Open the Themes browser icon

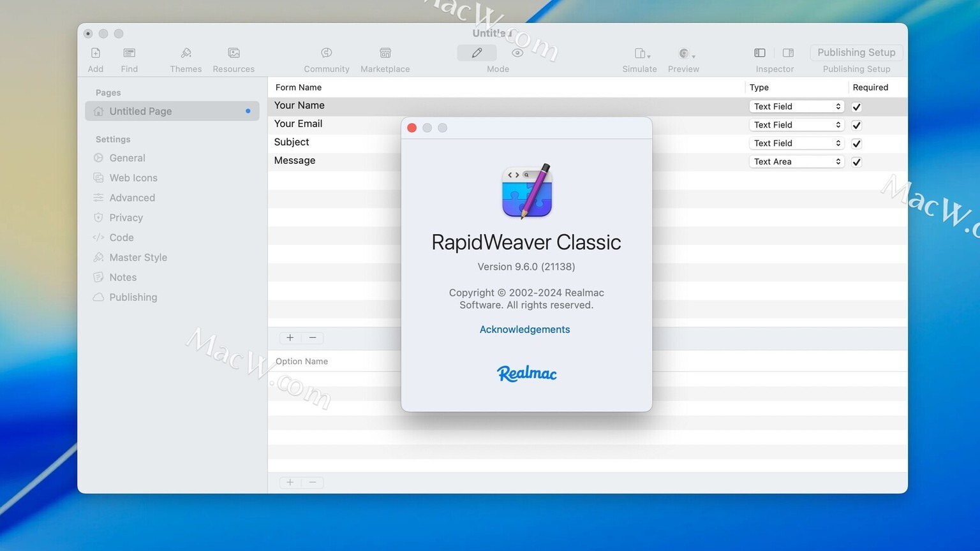click(186, 53)
